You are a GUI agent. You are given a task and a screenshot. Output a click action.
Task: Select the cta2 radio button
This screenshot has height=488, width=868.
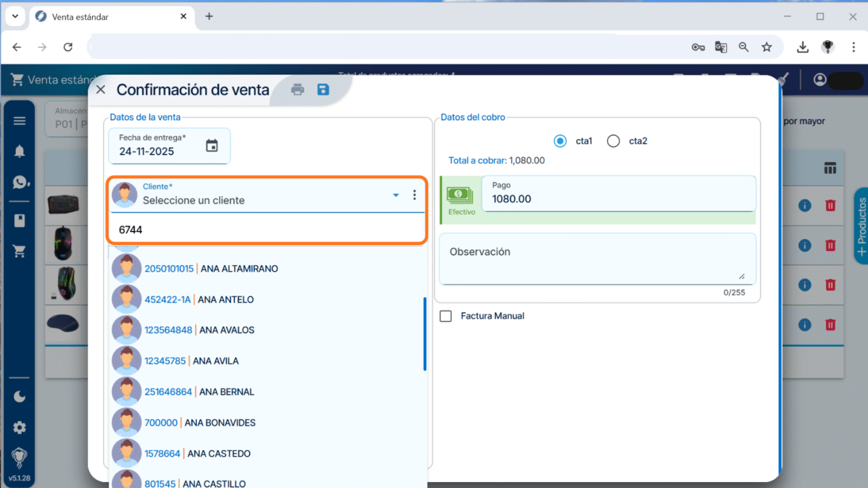coord(613,141)
